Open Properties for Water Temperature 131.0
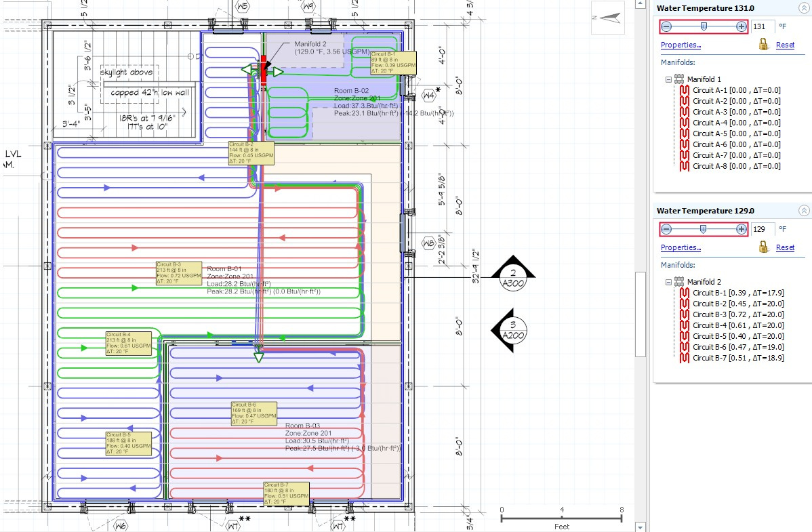 681,45
